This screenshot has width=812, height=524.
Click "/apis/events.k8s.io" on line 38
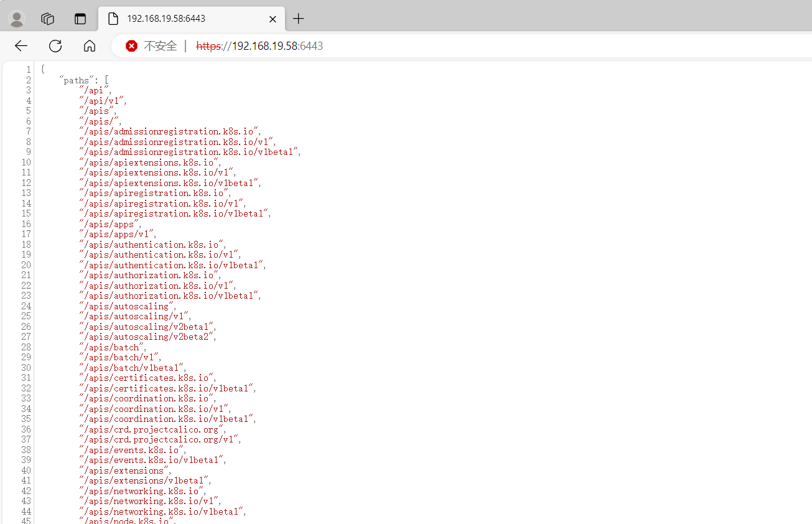131,450
